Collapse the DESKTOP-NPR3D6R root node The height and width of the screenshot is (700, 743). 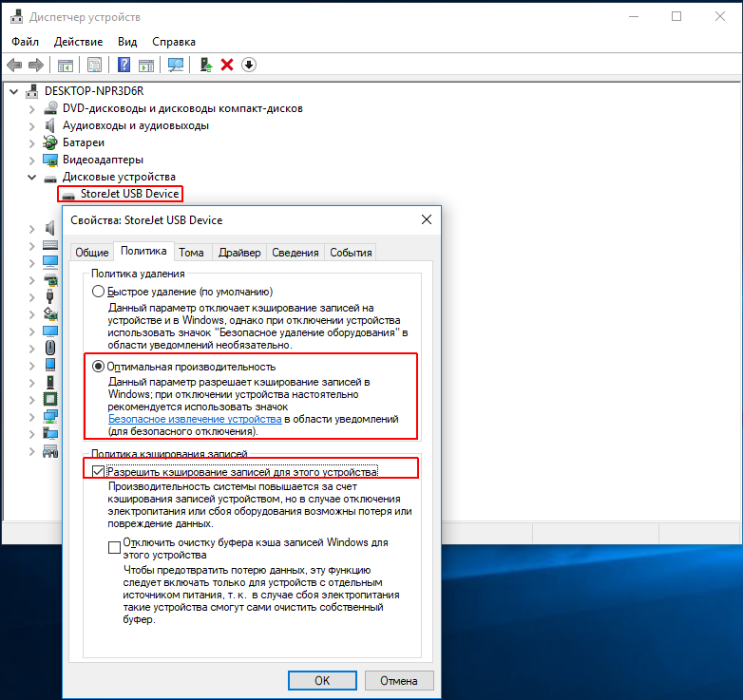point(14,91)
